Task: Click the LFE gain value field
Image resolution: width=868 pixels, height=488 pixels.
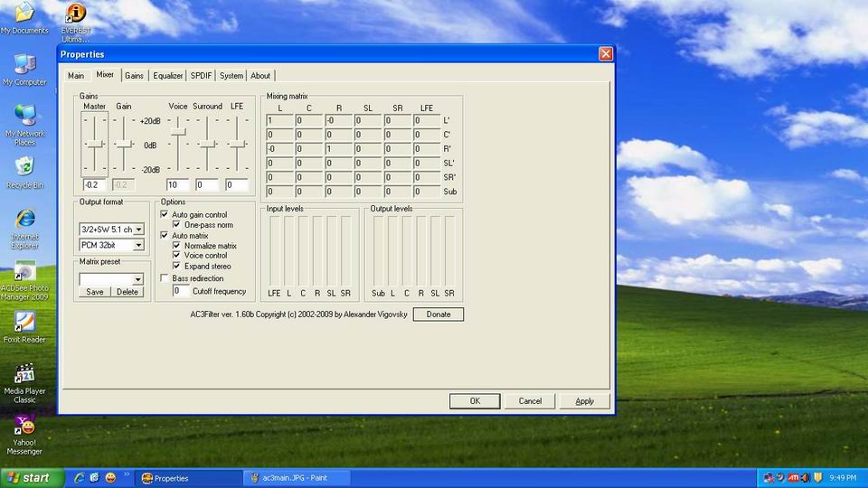Action: point(237,184)
